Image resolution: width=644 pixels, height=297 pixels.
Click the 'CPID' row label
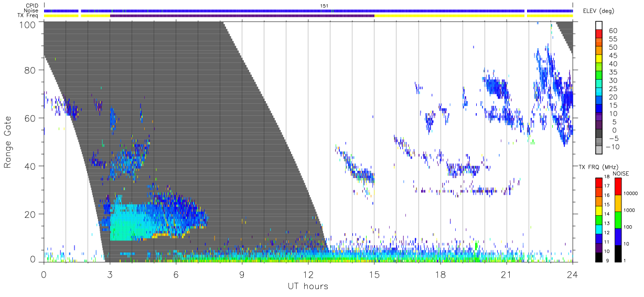click(x=31, y=6)
